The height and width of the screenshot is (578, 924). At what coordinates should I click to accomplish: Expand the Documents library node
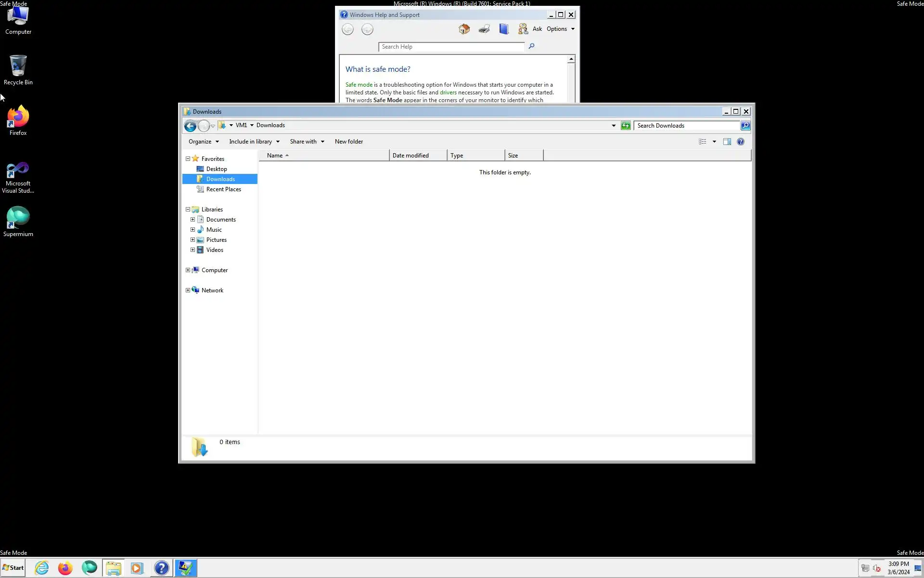[193, 220]
